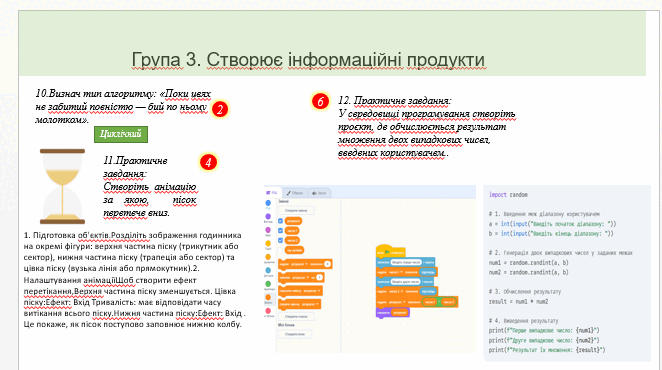The height and width of the screenshot is (370, 662).
Task: Select the blue Motion category circle
Action: coord(268,203)
